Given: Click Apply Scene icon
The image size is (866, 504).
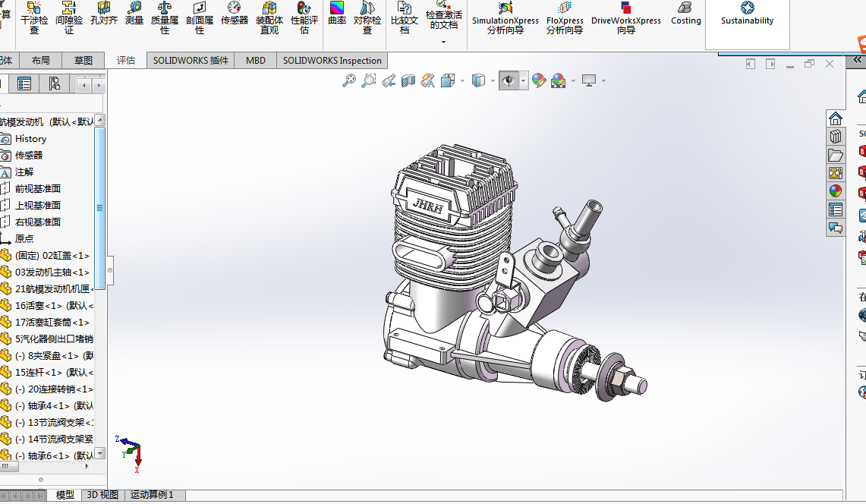Looking at the screenshot, I should coord(559,80).
